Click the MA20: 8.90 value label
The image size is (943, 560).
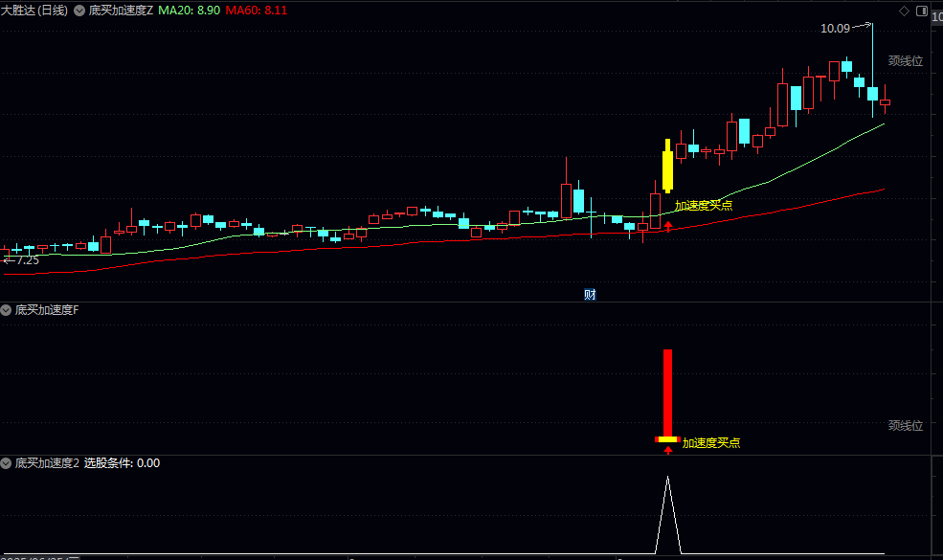tap(189, 11)
